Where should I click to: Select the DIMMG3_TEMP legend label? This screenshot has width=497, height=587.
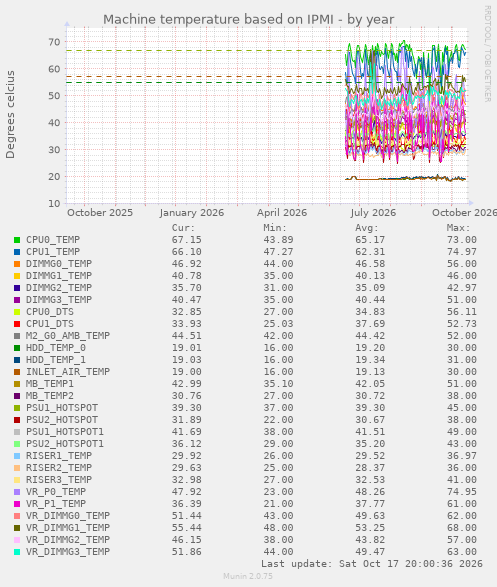click(59, 300)
